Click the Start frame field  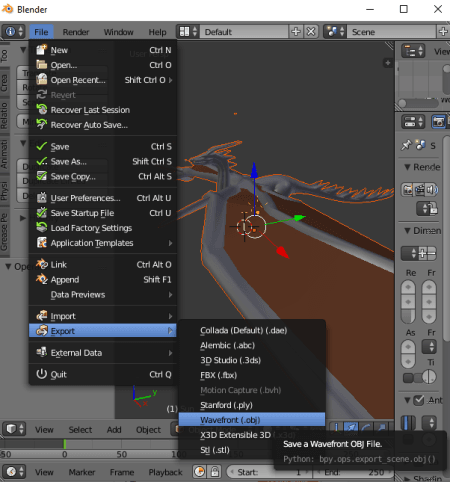tap(269, 472)
